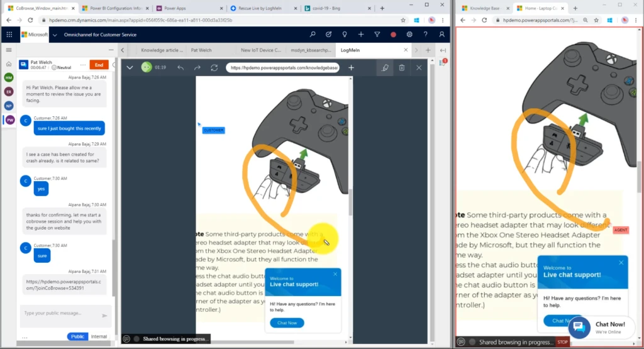Collapse the cobrowse toolbar chevron
Screen dimensions: 644x349
pyautogui.click(x=130, y=67)
